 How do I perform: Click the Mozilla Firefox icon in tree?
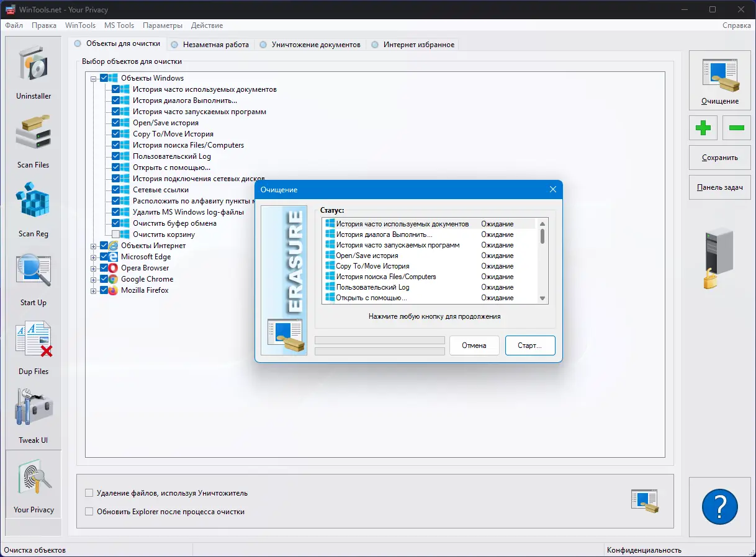[x=113, y=290]
